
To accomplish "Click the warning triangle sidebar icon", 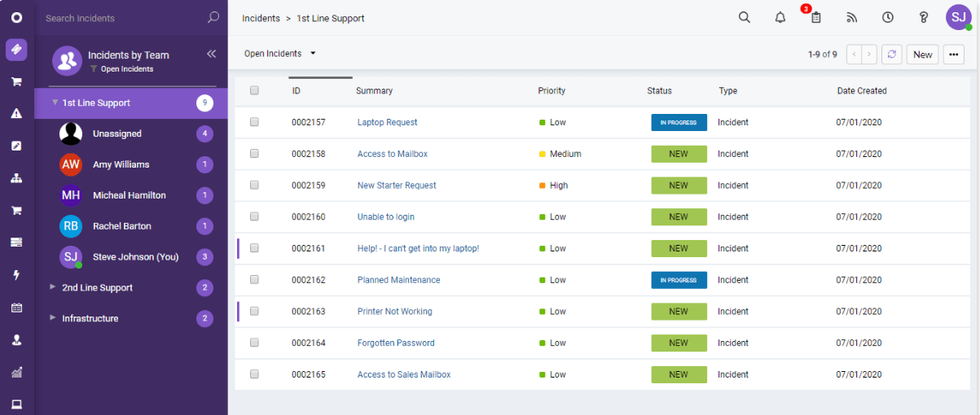I will click(x=16, y=114).
